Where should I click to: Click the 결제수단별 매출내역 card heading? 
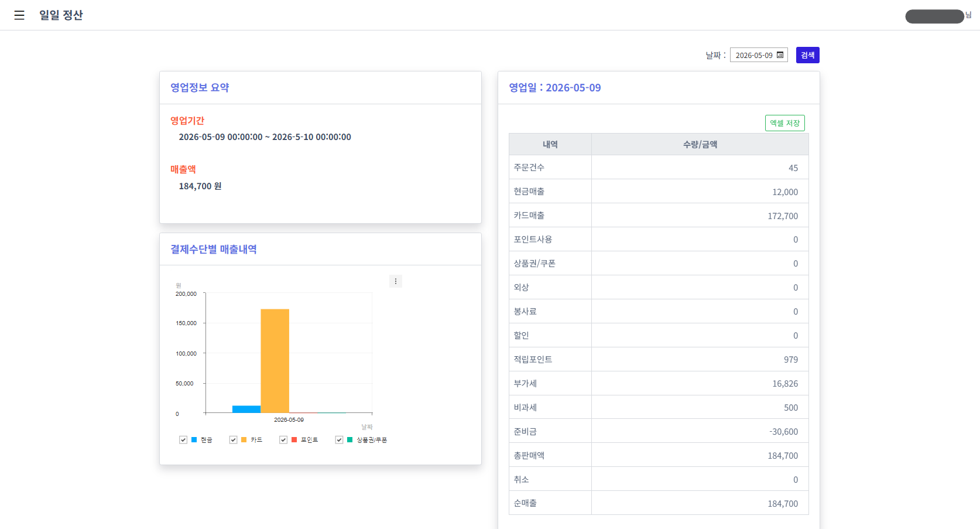(x=214, y=249)
